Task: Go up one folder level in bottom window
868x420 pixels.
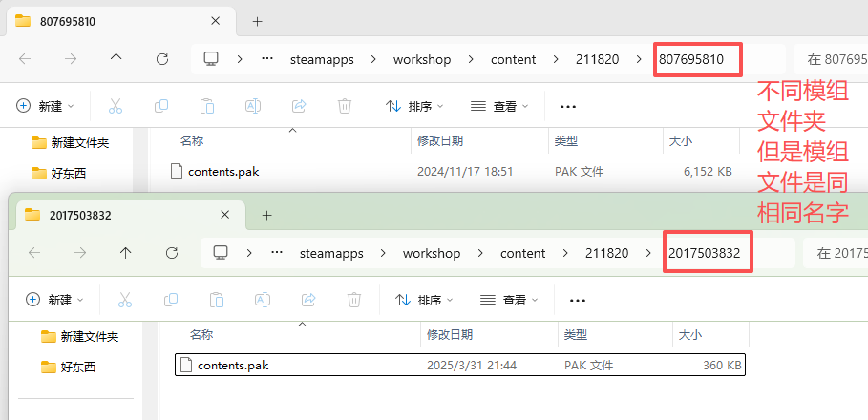Action: pyautogui.click(x=125, y=253)
